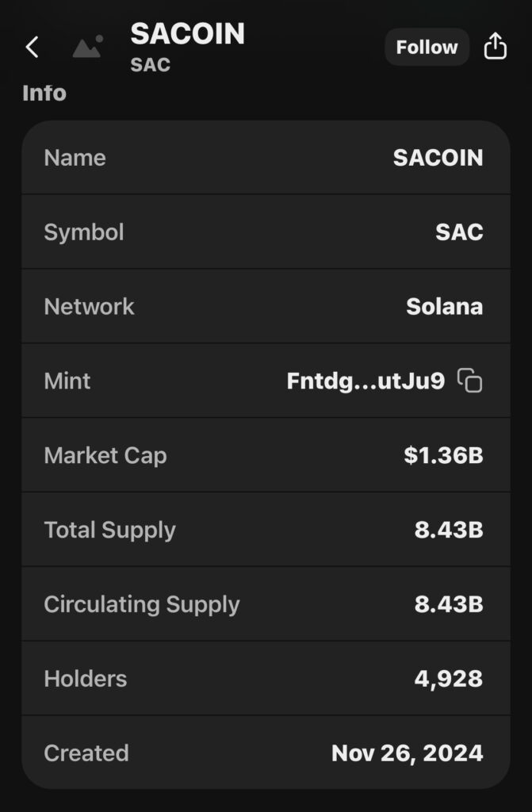Tap the SACOIN token image placeholder
The image size is (532, 812).
tap(87, 48)
